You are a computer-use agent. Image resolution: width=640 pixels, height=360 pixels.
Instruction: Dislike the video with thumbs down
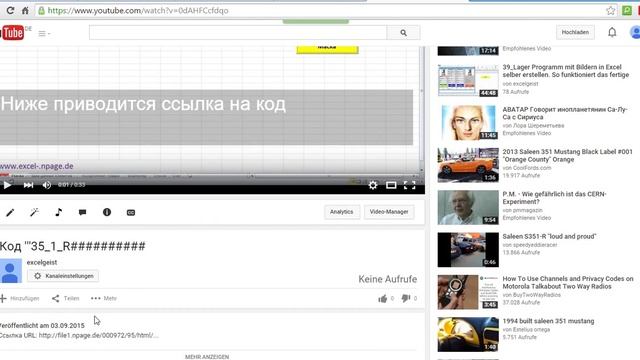(406, 298)
